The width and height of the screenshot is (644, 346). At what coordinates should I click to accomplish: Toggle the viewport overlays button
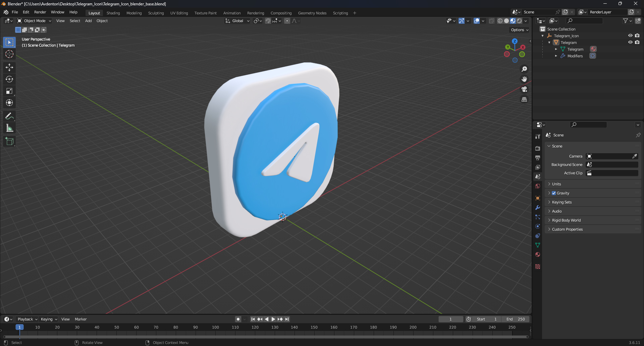[x=477, y=21]
